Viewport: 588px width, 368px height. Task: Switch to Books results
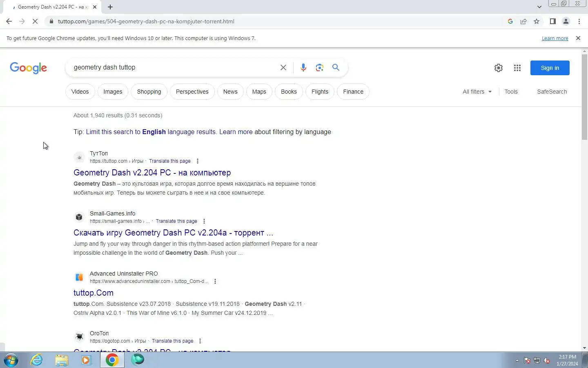pyautogui.click(x=289, y=92)
